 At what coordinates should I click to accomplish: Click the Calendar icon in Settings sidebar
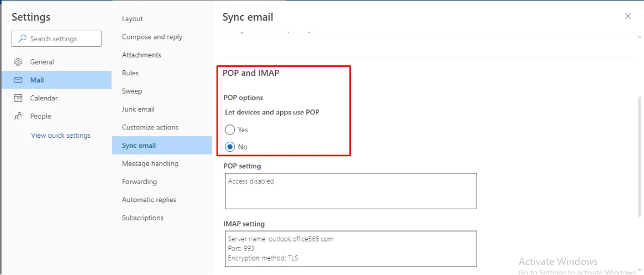(x=18, y=98)
